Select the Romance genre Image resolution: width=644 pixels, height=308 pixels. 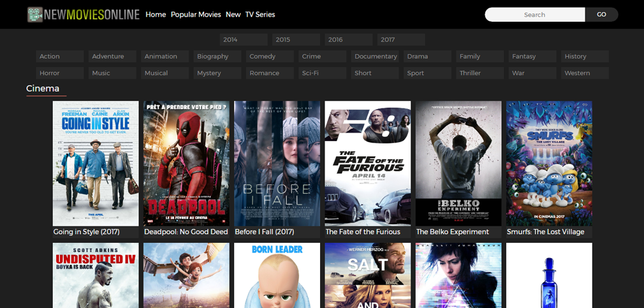click(x=270, y=73)
